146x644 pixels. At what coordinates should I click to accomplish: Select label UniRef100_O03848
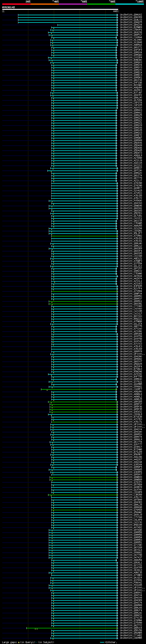coord(131,42)
